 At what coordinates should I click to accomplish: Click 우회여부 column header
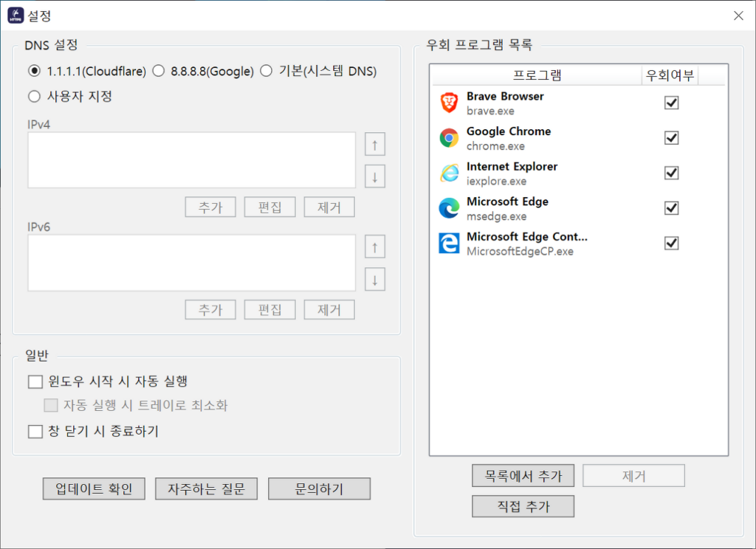[x=670, y=75]
